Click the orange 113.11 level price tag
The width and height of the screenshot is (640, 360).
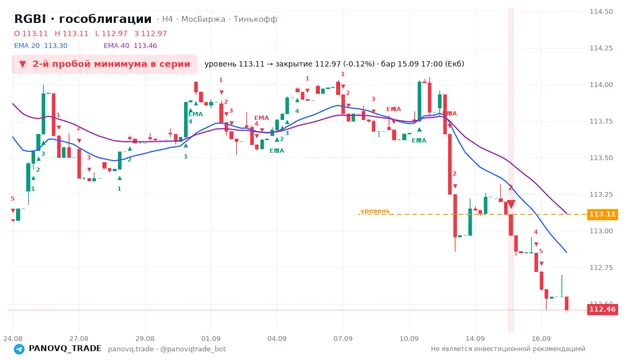tap(602, 214)
